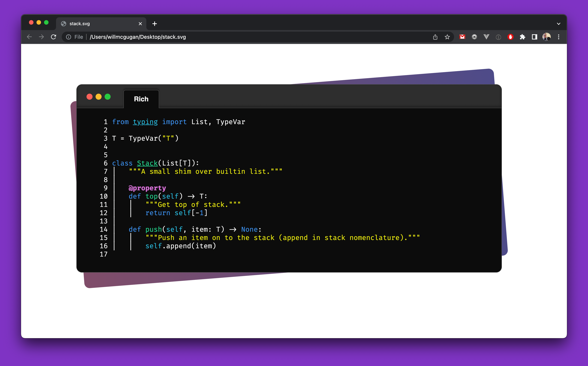588x366 pixels.
Task: Open the Vue DevTools extension
Action: [486, 37]
